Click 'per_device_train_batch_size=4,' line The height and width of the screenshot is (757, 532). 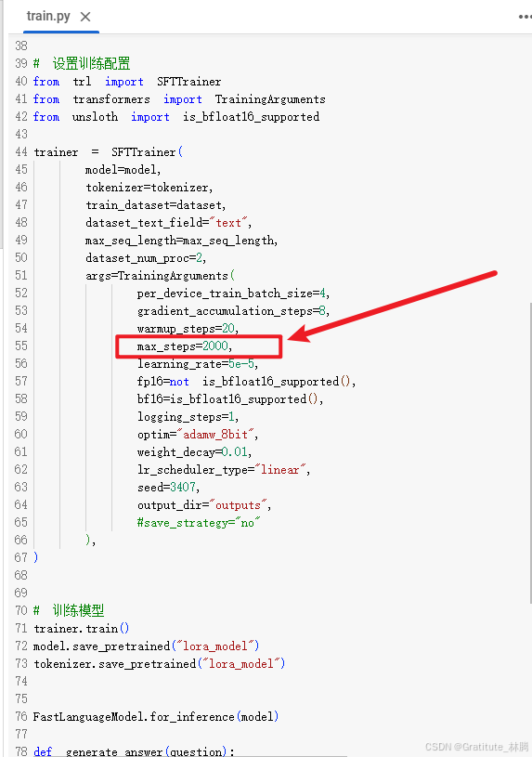pos(233,294)
